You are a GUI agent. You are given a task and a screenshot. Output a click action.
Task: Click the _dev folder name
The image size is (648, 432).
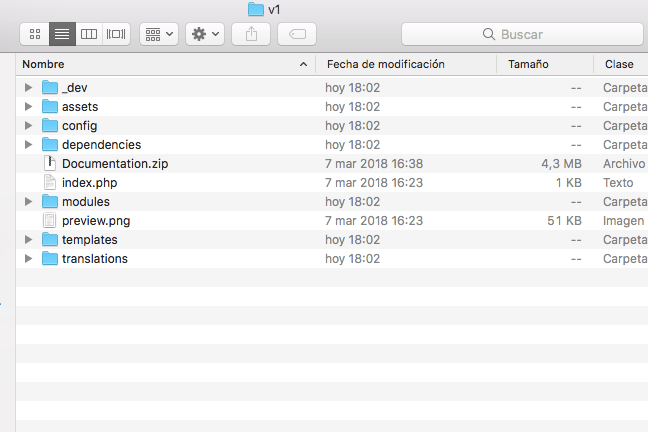pos(75,88)
